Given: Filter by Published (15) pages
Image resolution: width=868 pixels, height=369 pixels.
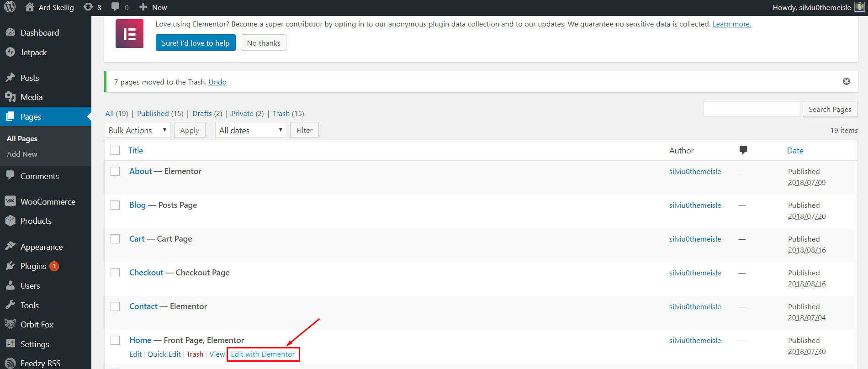Looking at the screenshot, I should tap(160, 113).
